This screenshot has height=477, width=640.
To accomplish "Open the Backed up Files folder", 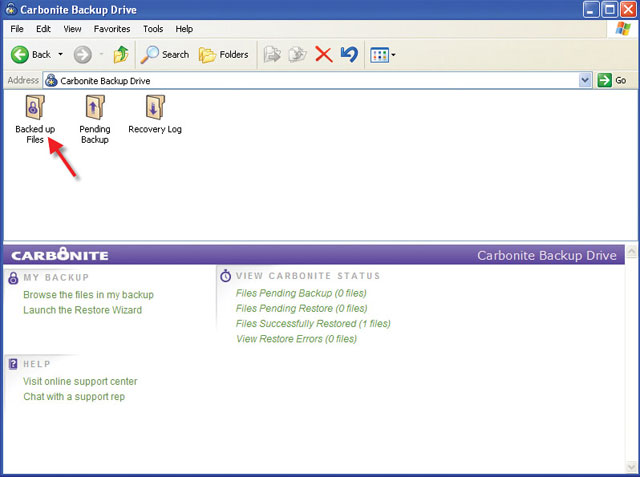I will [35, 119].
